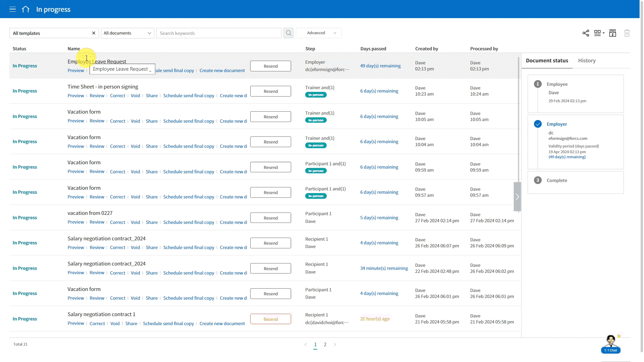
Task: Preview the Employee Leave Request
Action: [76, 71]
